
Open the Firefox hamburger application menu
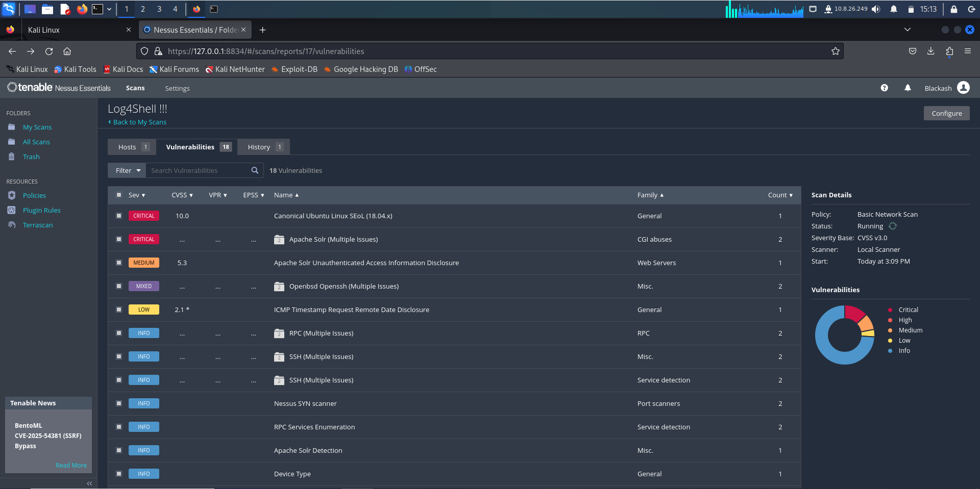click(x=968, y=51)
